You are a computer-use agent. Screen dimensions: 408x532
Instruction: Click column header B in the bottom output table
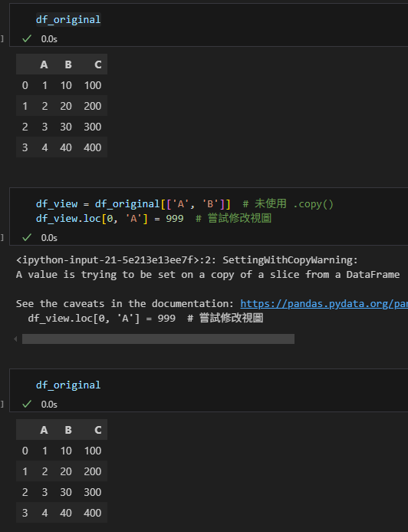pos(68,430)
